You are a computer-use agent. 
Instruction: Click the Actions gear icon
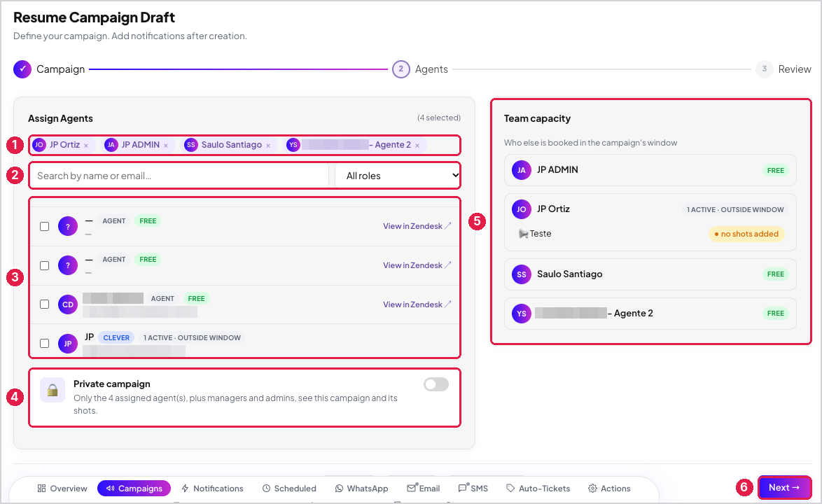click(592, 489)
